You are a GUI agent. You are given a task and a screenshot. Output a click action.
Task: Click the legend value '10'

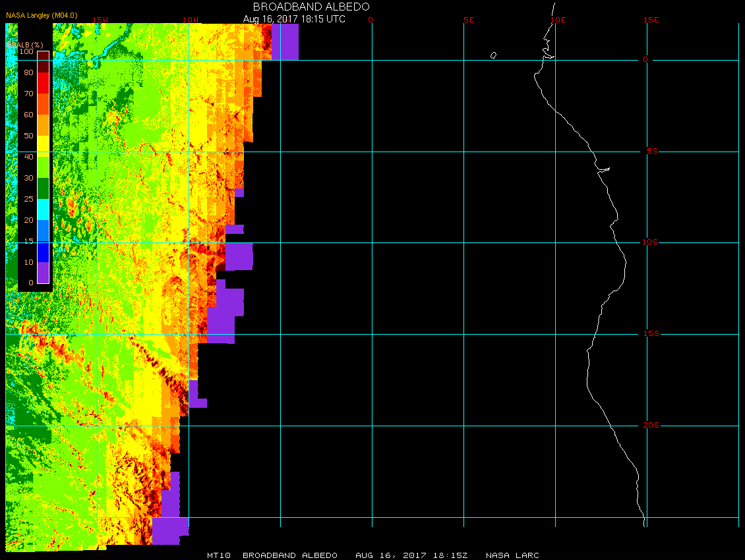click(x=28, y=262)
